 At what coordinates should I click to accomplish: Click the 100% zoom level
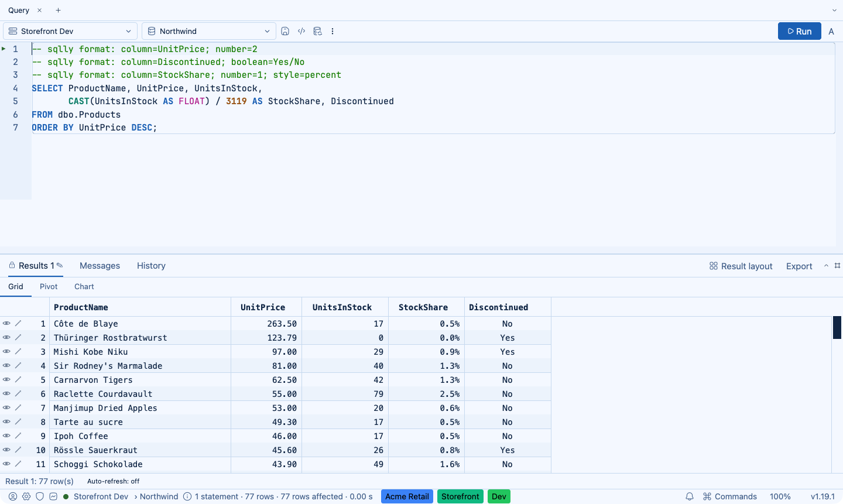coord(780,496)
